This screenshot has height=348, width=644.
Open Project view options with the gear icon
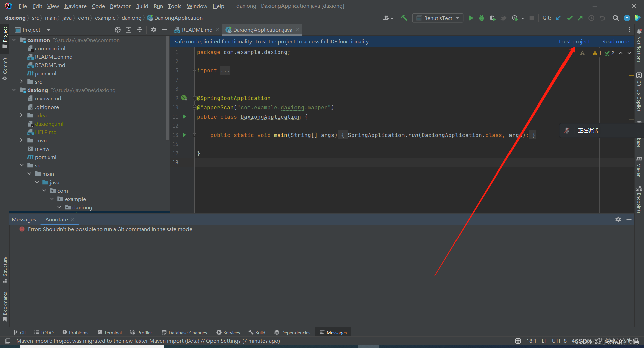pyautogui.click(x=154, y=30)
